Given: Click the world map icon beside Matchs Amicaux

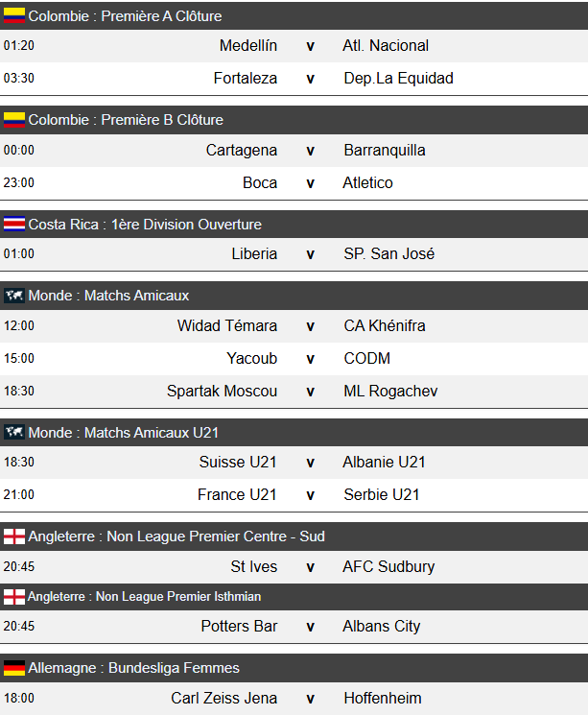Looking at the screenshot, I should point(14,296).
